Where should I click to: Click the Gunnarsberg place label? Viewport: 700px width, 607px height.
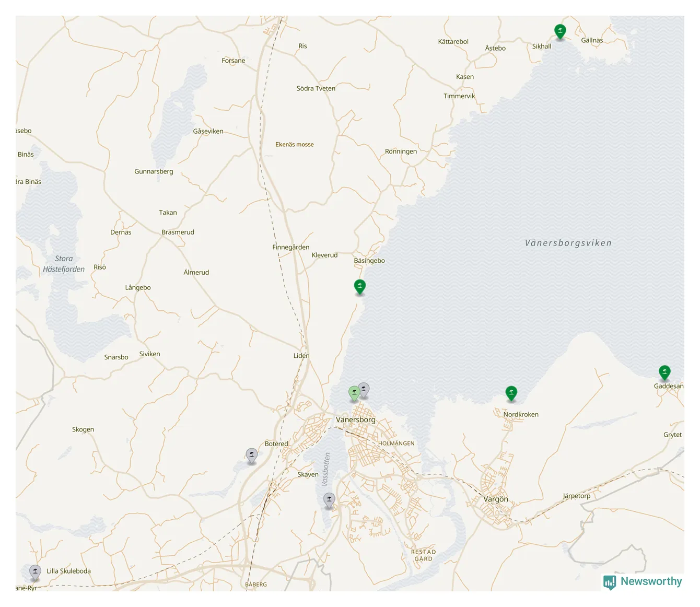(154, 171)
